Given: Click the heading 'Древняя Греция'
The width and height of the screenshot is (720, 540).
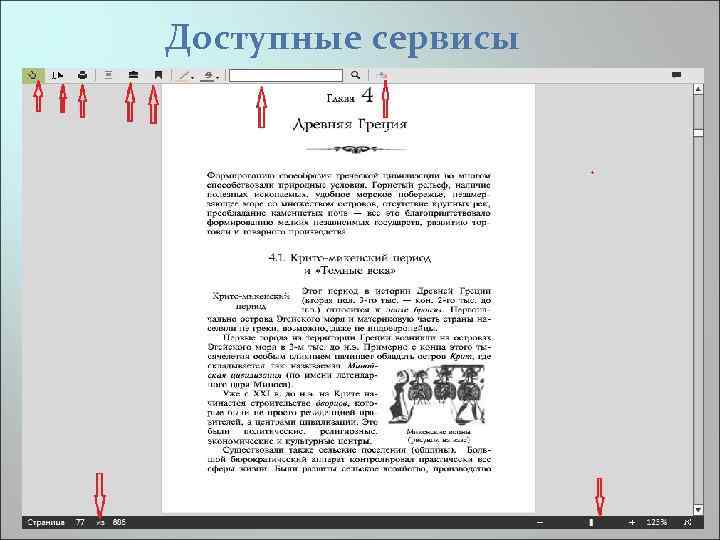Looking at the screenshot, I should pyautogui.click(x=350, y=124).
